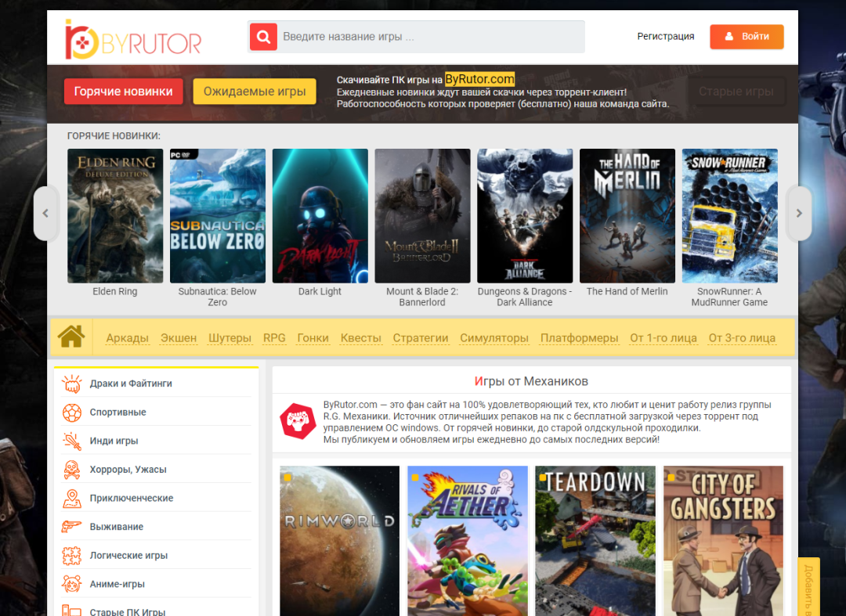The image size is (846, 616).
Task: Go to next games in the carousel
Action: (x=799, y=214)
